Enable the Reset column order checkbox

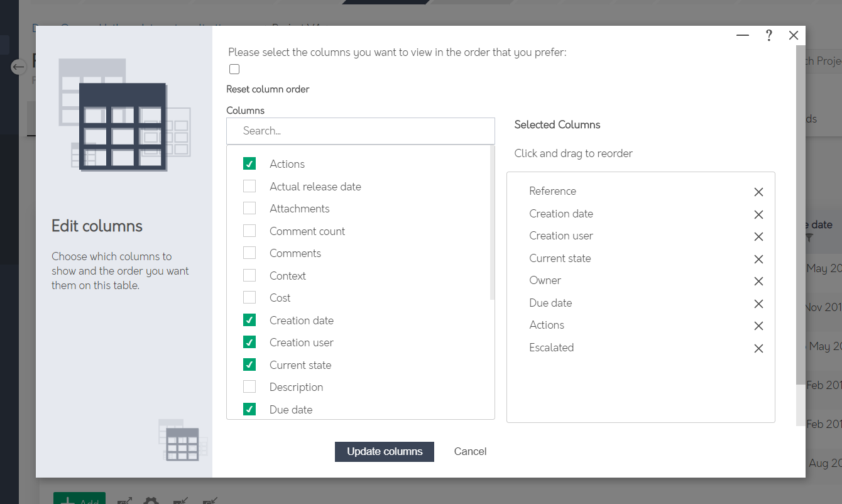pos(234,69)
